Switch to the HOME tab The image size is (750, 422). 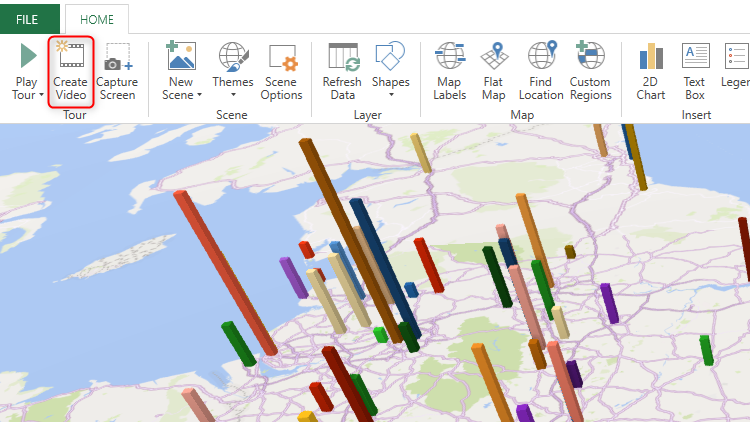[96, 19]
